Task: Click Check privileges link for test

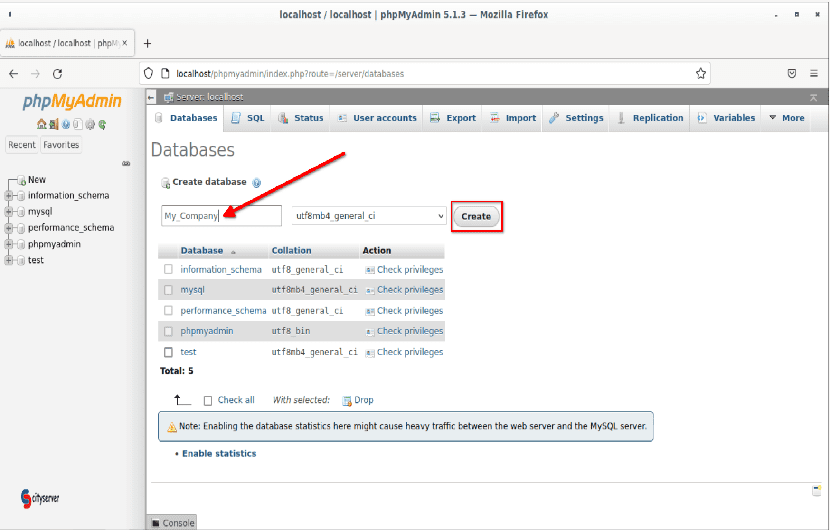Action: [x=410, y=352]
